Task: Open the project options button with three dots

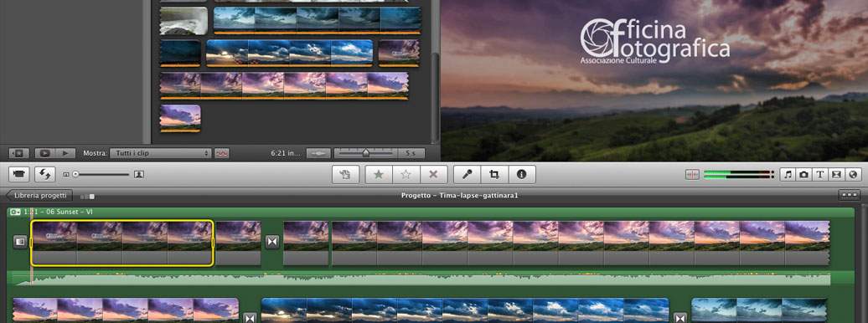Action: pos(850,195)
